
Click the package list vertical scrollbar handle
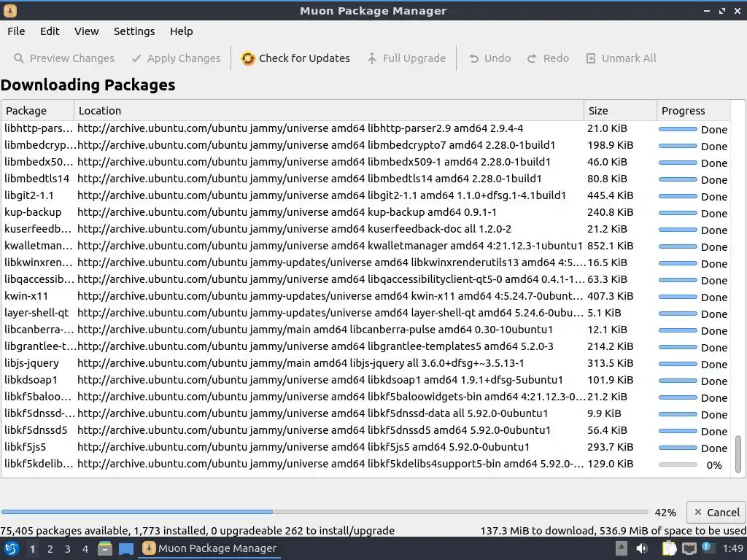(738, 454)
